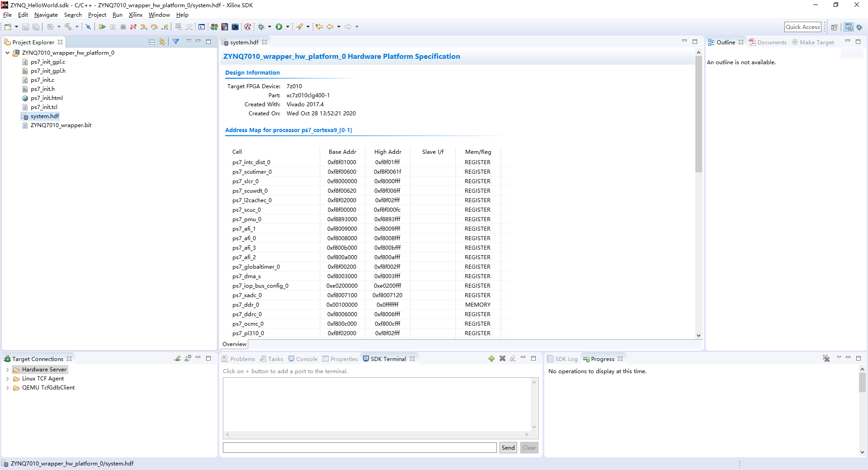The height and width of the screenshot is (470, 868).
Task: Open the Project Explorer view menu triangle
Action: tap(189, 42)
